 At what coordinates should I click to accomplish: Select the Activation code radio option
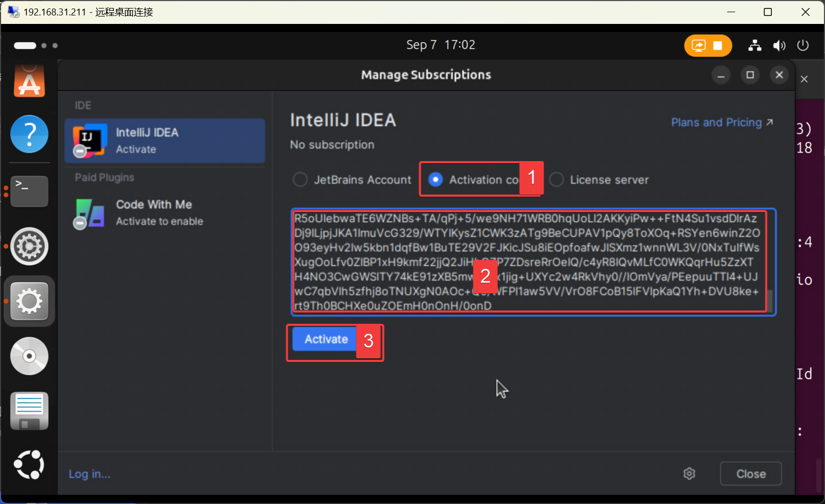(x=436, y=180)
